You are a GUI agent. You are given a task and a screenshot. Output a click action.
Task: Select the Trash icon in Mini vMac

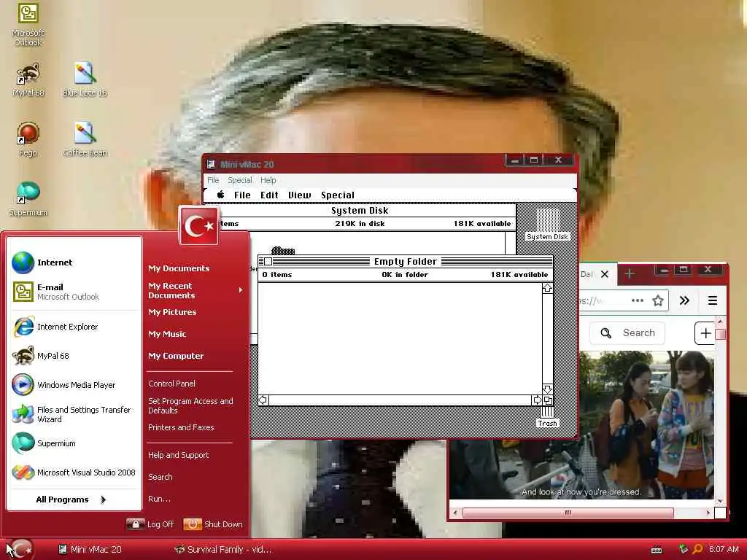[x=547, y=416]
